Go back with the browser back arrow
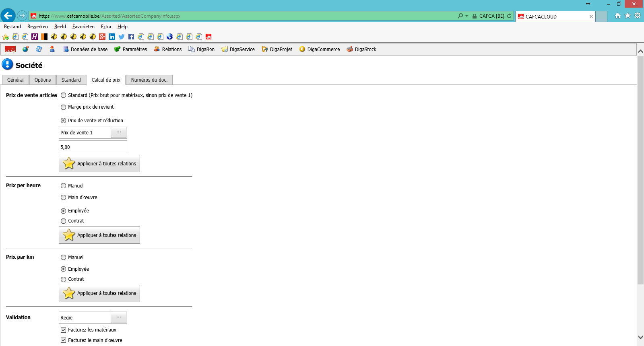Screen dimensions: 644x346 tap(8, 16)
